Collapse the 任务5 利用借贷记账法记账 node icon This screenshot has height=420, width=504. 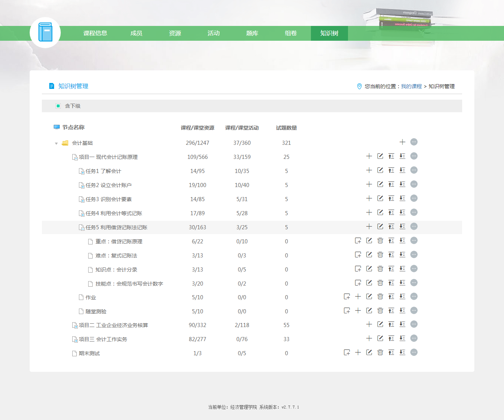(82, 228)
